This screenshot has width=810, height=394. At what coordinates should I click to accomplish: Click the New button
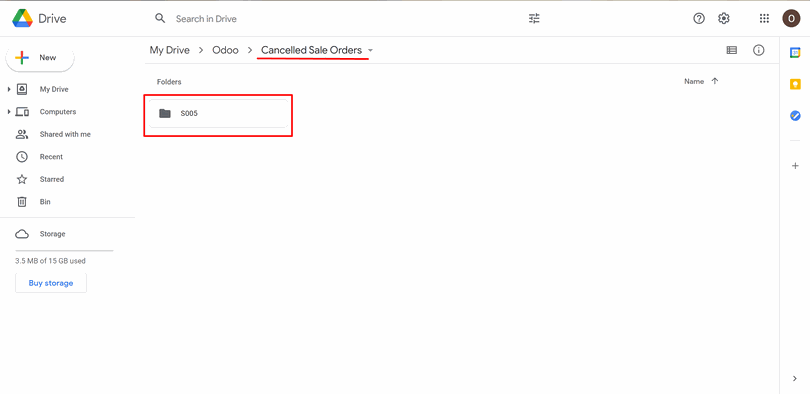tap(40, 58)
